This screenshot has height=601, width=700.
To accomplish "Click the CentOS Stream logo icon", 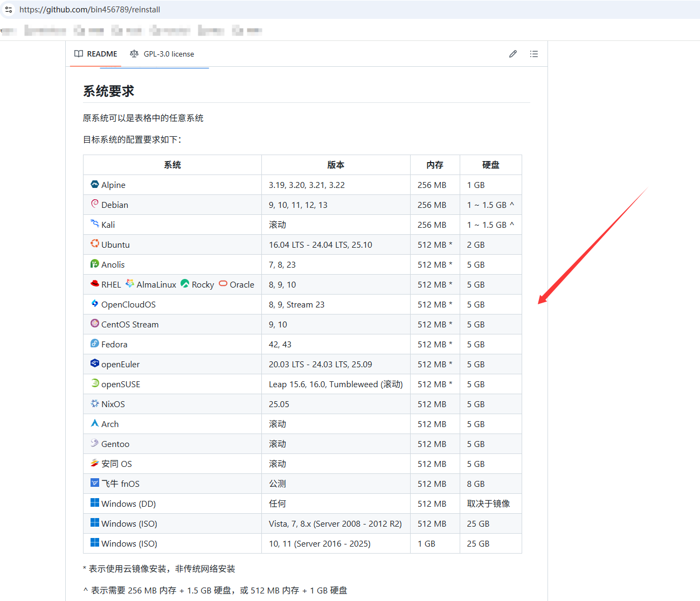I will tap(95, 324).
